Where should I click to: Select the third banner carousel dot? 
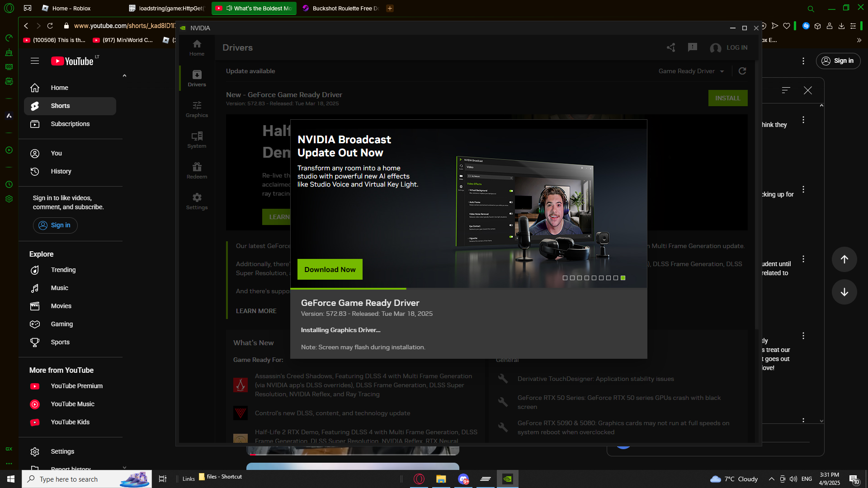tap(580, 278)
